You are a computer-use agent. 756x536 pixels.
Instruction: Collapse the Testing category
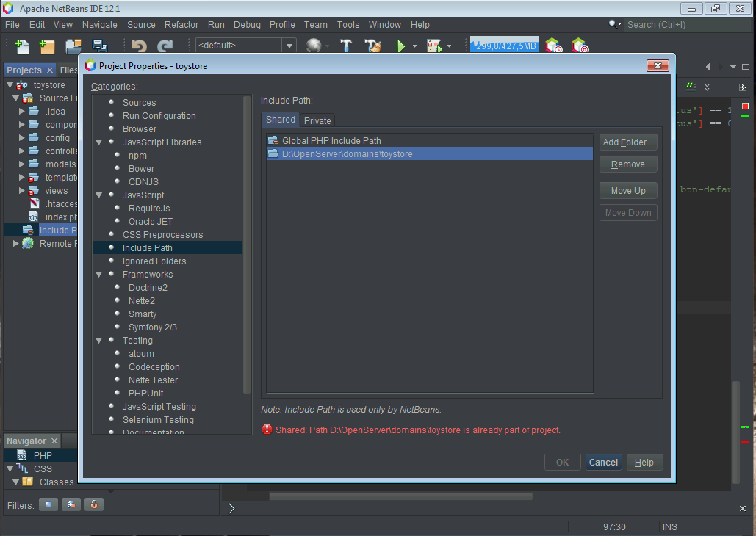click(x=99, y=341)
